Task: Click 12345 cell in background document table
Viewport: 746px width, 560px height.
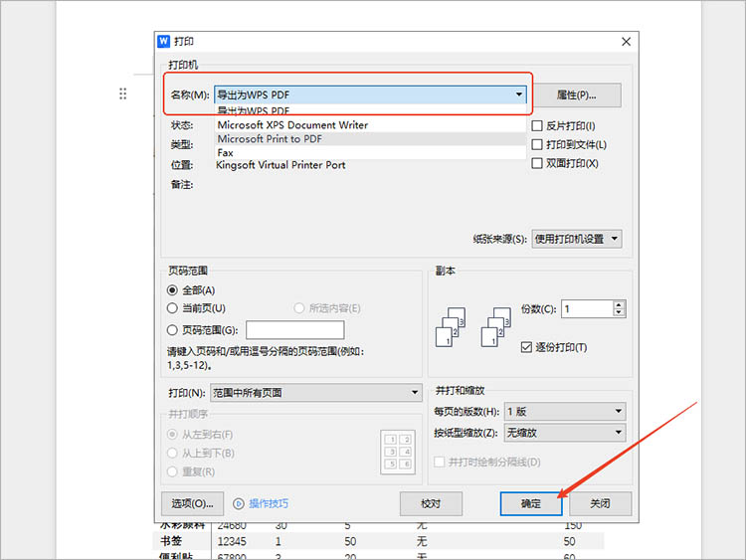Action: [232, 541]
